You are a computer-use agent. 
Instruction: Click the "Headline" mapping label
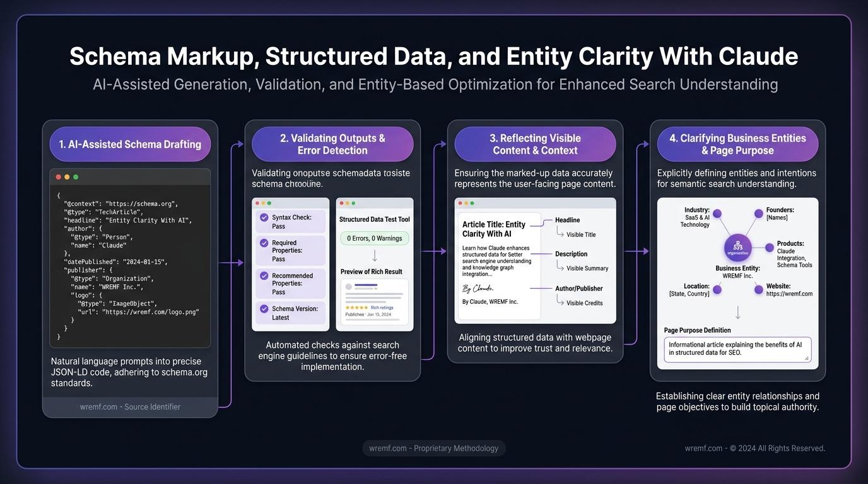(568, 220)
